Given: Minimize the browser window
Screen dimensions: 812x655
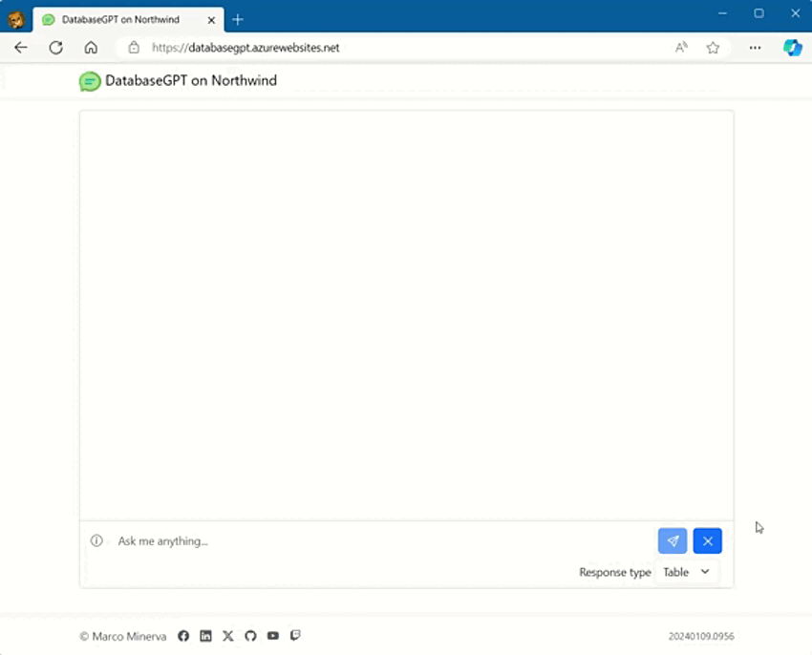Looking at the screenshot, I should (722, 13).
